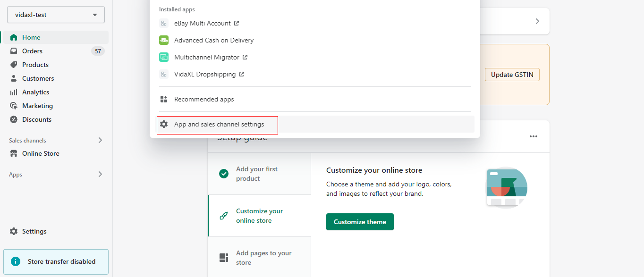
Task: Click the right chevron on the top card
Action: [x=537, y=21]
